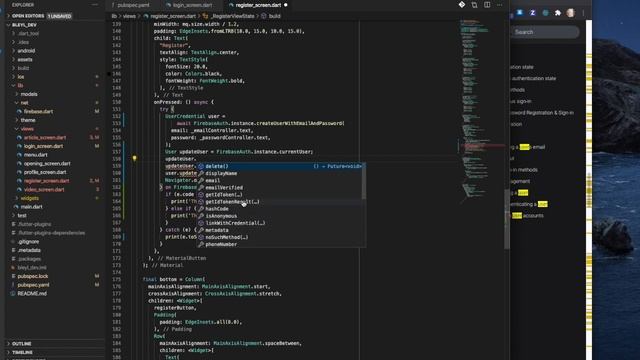Image resolution: width=640 pixels, height=360 pixels.
Task: Open .gitignore in the explorer
Action: (x=28, y=242)
